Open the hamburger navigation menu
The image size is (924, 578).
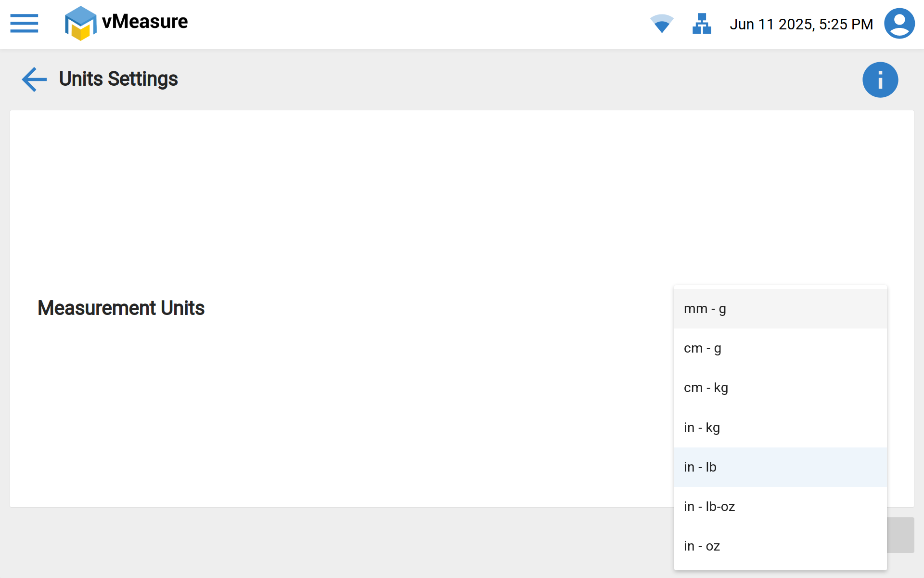pos(24,23)
